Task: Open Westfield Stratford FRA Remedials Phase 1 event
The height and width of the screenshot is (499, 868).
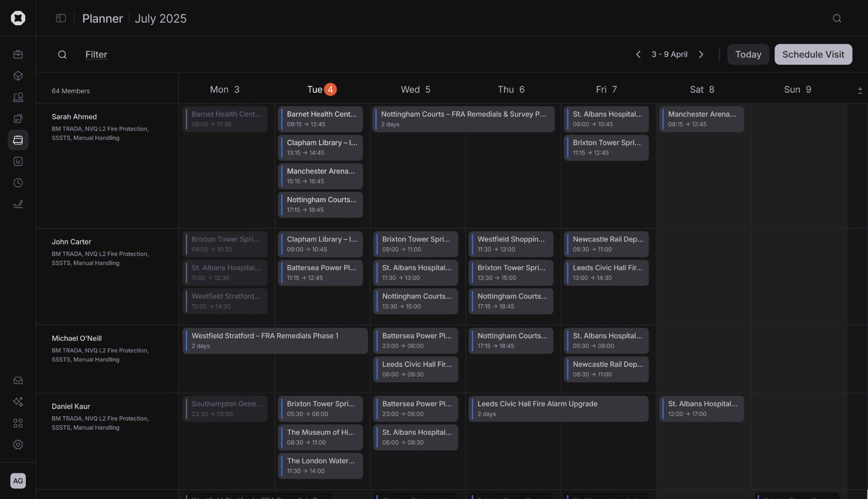Action: 275,341
